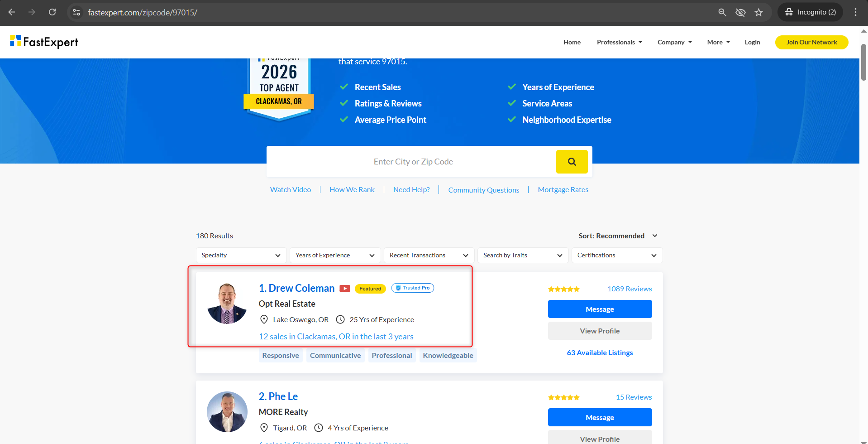Viewport: 868px width, 444px height.
Task: Toggle the Knowledgeable trait tag
Action: (448, 356)
